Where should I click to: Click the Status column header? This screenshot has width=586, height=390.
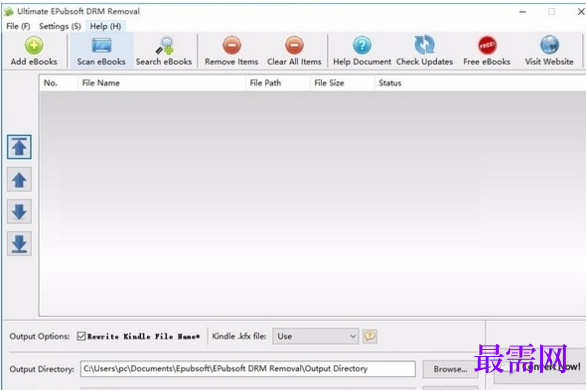[480, 83]
